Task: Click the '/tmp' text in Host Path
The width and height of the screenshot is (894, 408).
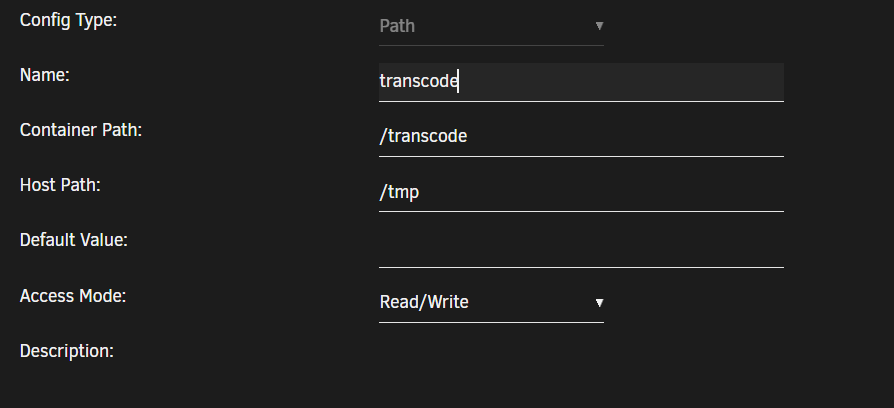Action: pos(399,192)
